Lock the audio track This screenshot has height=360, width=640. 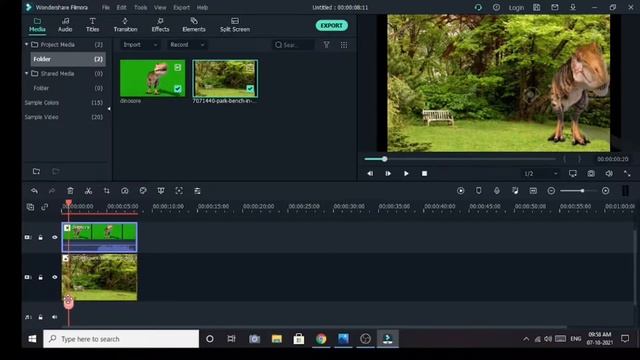(x=40, y=317)
